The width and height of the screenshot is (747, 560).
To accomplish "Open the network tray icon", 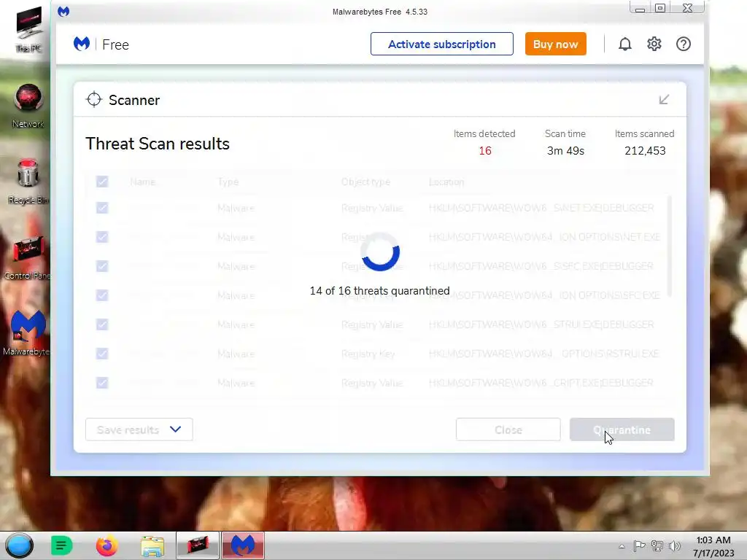I will click(657, 546).
